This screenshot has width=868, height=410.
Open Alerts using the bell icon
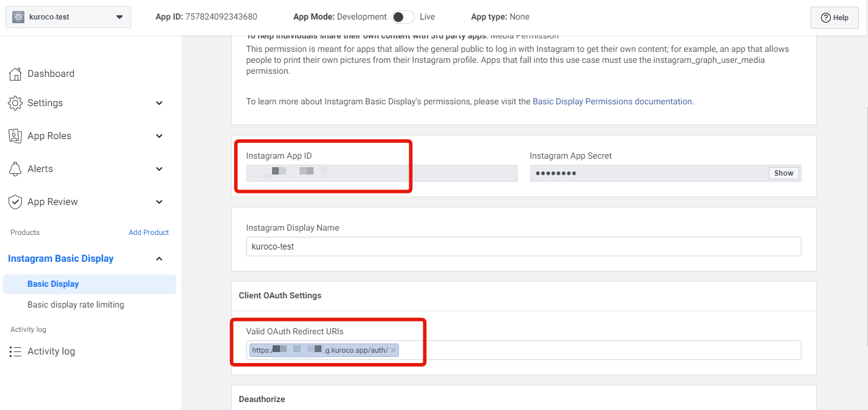coord(16,168)
